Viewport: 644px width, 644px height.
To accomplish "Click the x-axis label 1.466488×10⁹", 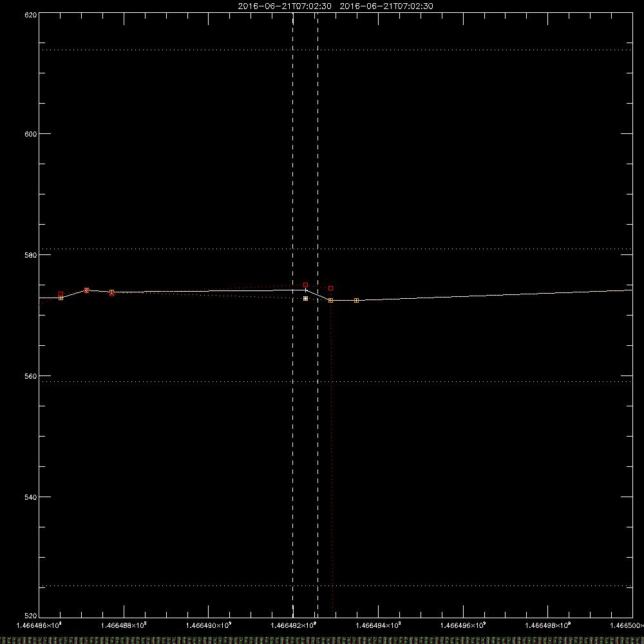I will click(x=124, y=625).
